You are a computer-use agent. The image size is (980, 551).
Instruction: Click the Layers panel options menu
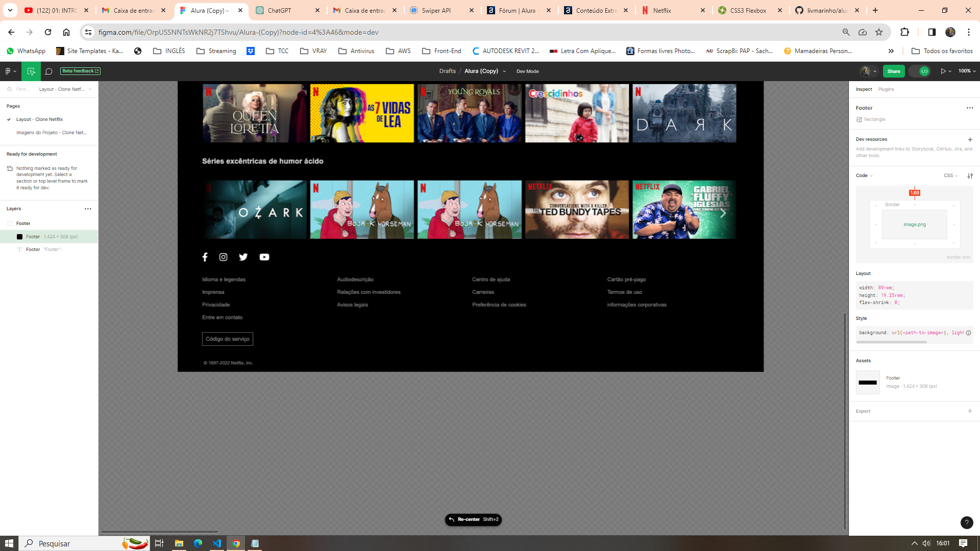point(88,209)
